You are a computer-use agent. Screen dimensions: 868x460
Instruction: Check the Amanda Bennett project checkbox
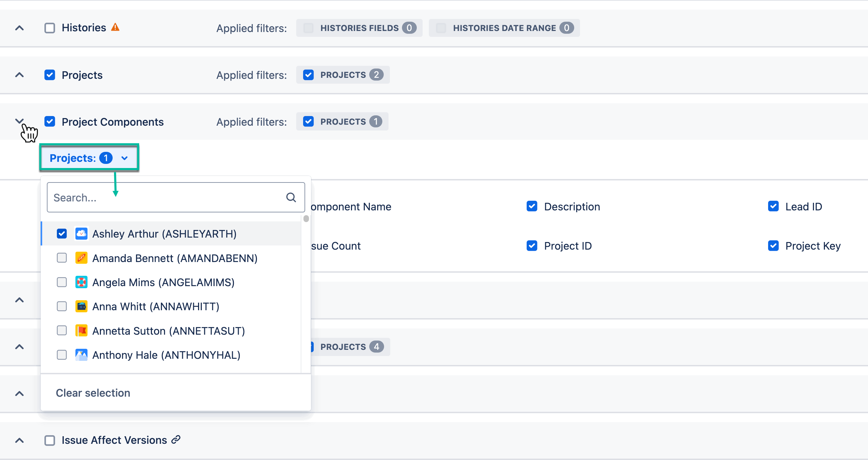coord(62,258)
